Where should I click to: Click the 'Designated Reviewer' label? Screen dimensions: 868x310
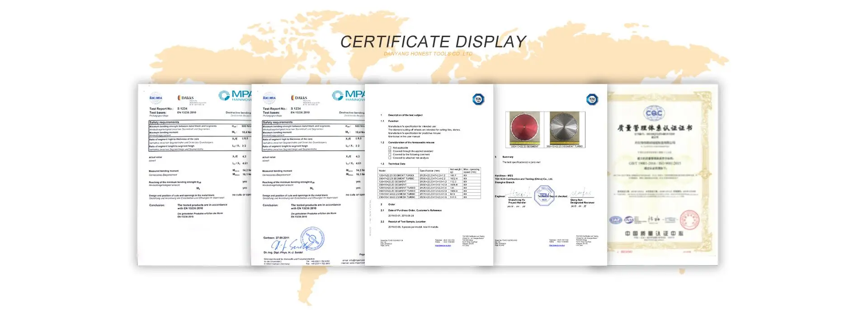pyautogui.click(x=582, y=202)
